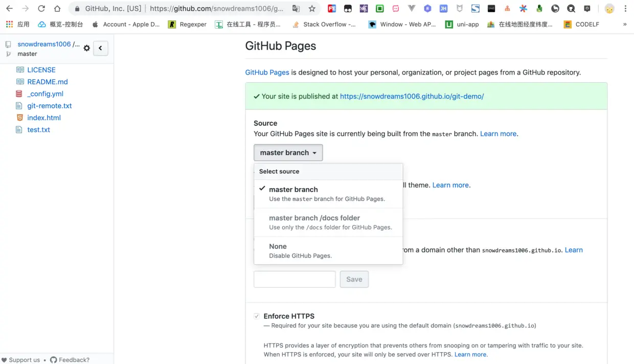Open the uni-app bookmark
This screenshot has width=634, height=364.
click(462, 24)
